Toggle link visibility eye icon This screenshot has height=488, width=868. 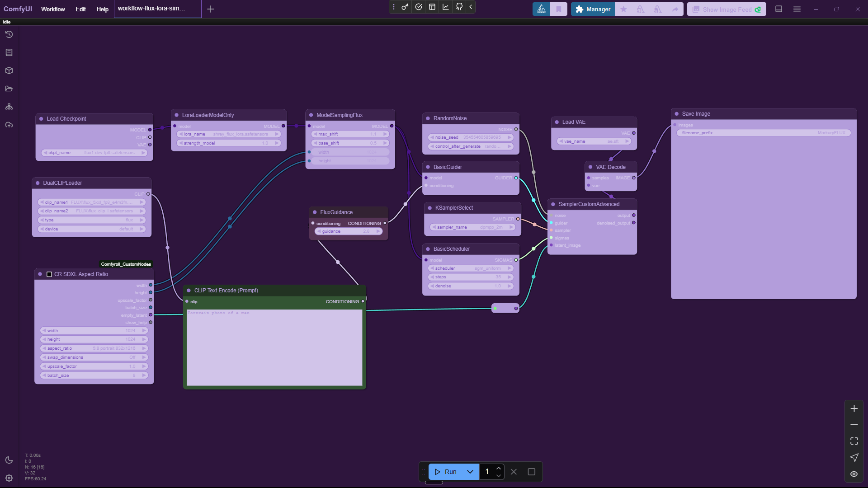tap(854, 474)
